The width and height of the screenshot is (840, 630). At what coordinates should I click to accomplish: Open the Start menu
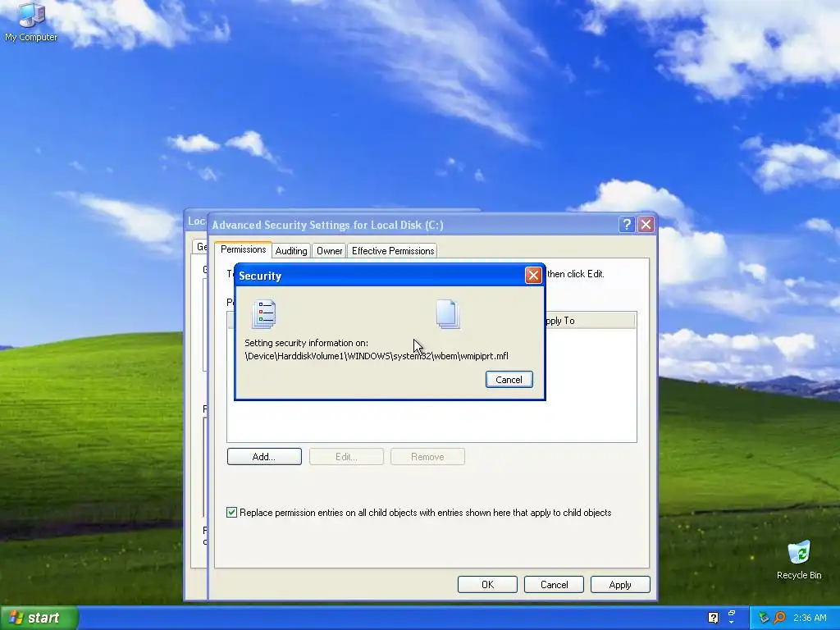[x=39, y=618]
